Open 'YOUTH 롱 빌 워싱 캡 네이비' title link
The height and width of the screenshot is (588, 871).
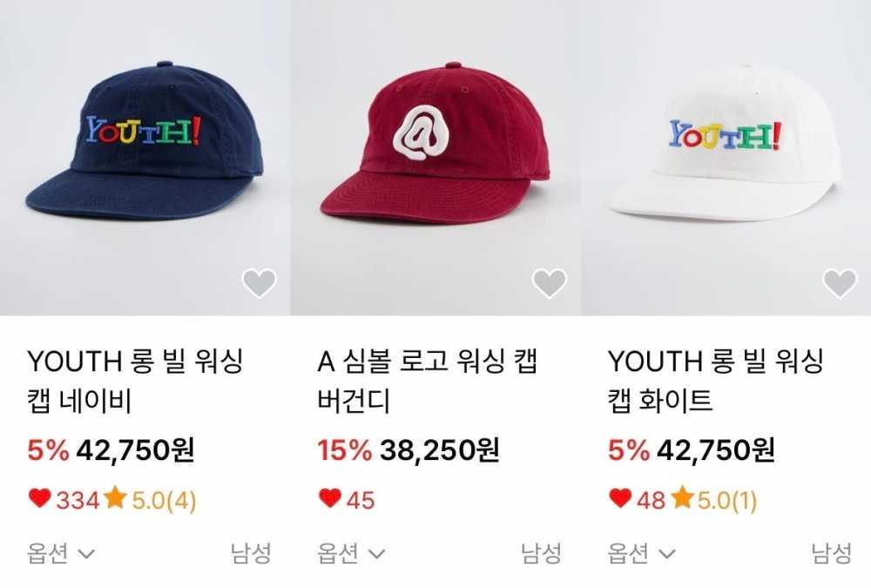point(135,382)
